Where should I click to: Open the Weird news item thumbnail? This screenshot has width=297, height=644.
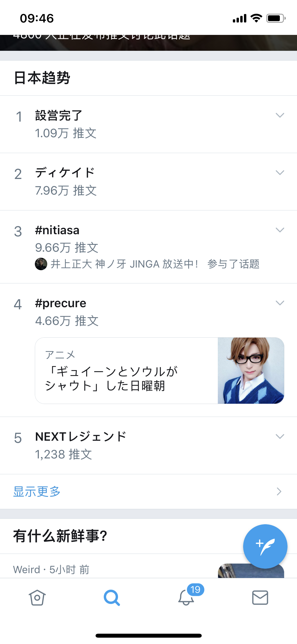[x=251, y=571]
